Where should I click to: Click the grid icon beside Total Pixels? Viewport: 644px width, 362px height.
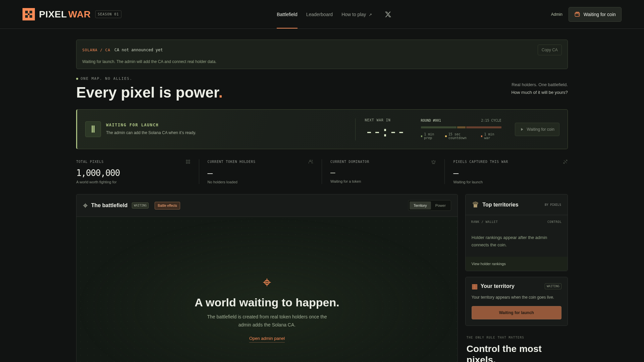click(188, 162)
